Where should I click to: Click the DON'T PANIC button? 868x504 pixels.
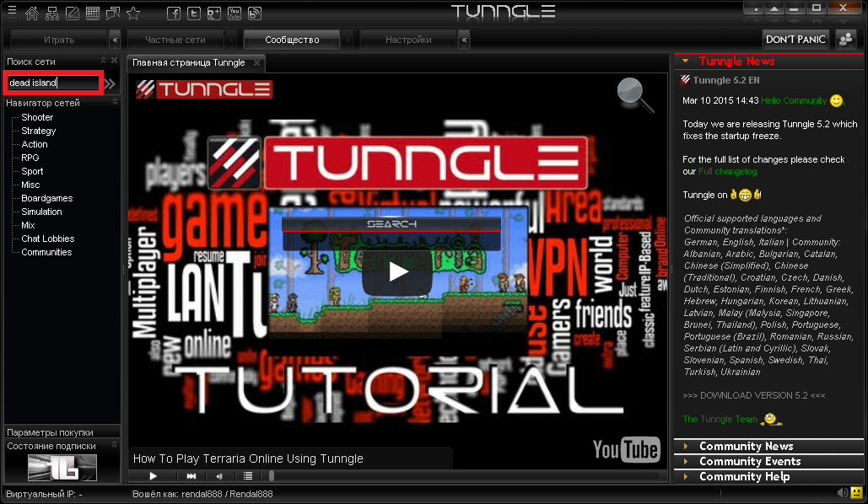pos(795,40)
